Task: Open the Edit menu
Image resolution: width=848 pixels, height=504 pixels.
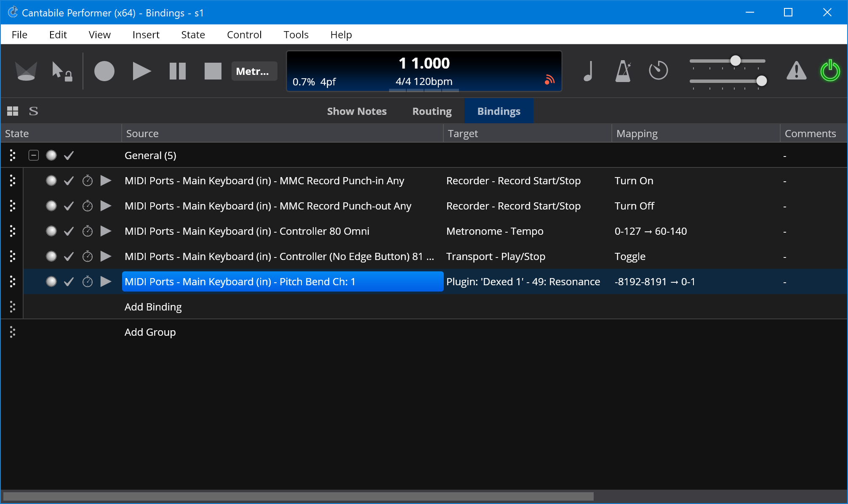Action: 58,34
